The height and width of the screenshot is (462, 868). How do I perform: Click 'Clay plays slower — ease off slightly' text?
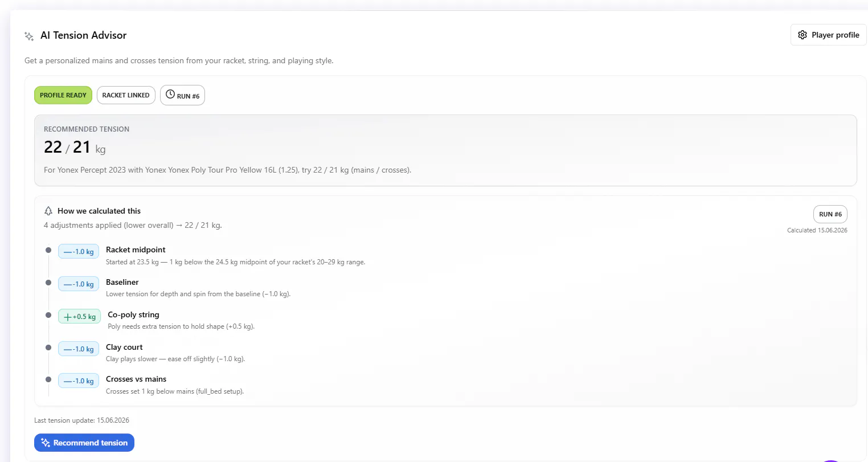pos(175,359)
